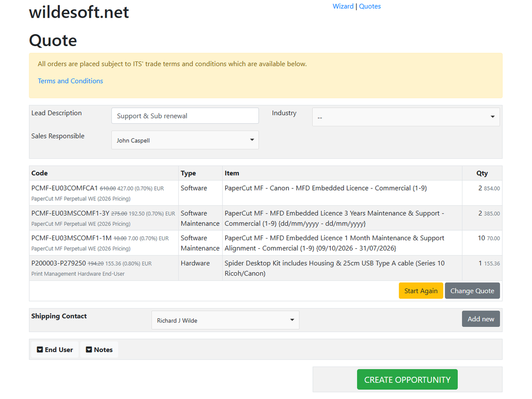This screenshot has width=532, height=399.
Task: Open the Wizard link
Action: point(343,6)
